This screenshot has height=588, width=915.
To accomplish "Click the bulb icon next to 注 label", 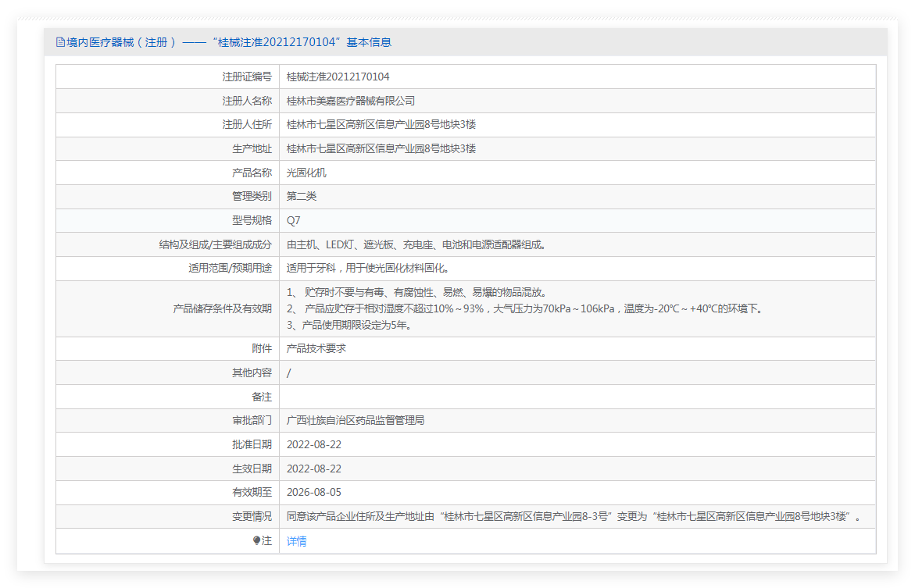I will point(256,540).
